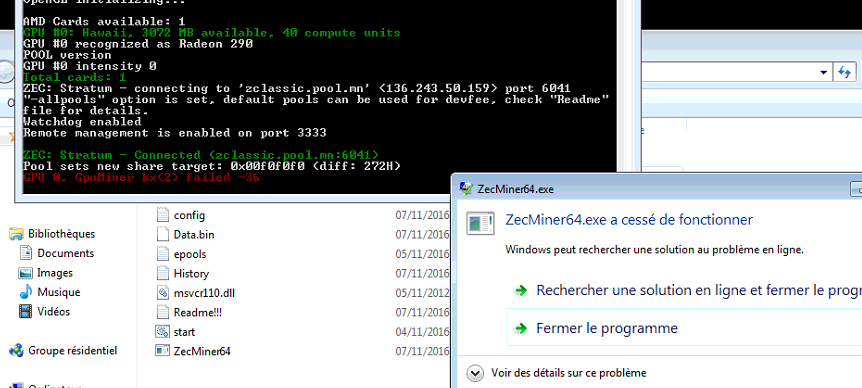The height and width of the screenshot is (388, 862).
Task: Select msvcr110.dll in file list
Action: coord(205,293)
